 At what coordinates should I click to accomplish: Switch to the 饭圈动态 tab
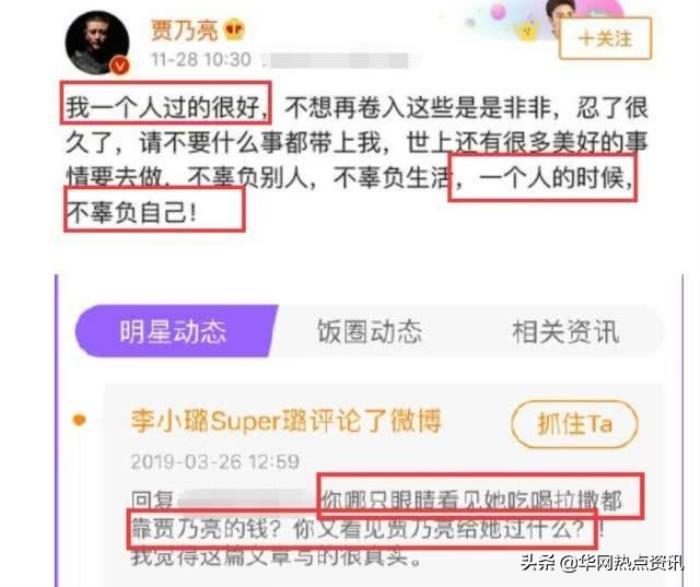pyautogui.click(x=369, y=332)
